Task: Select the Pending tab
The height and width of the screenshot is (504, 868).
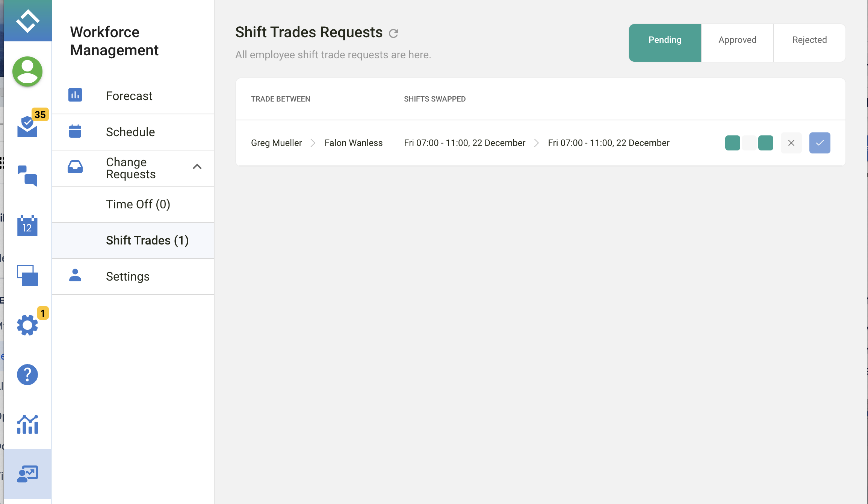Action: coord(665,40)
